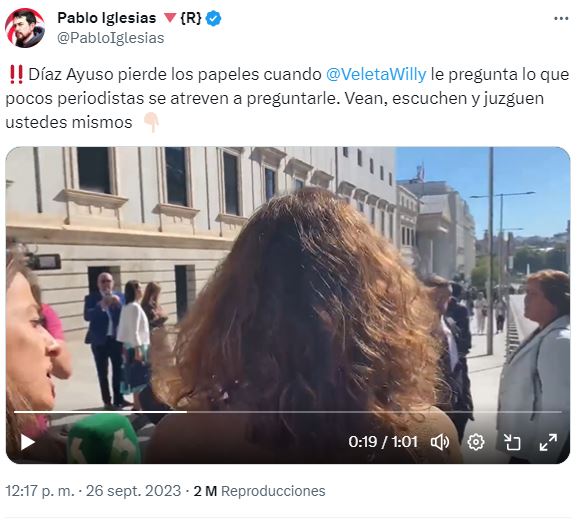The image size is (582, 523).
Task: Click the 0:19 / 1:01 time display
Action: point(383,442)
